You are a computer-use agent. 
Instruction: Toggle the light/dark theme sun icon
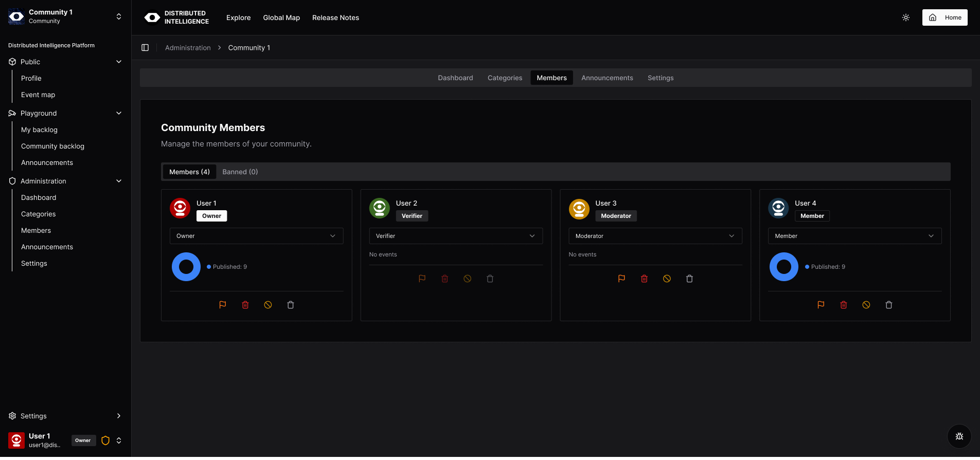pos(906,17)
